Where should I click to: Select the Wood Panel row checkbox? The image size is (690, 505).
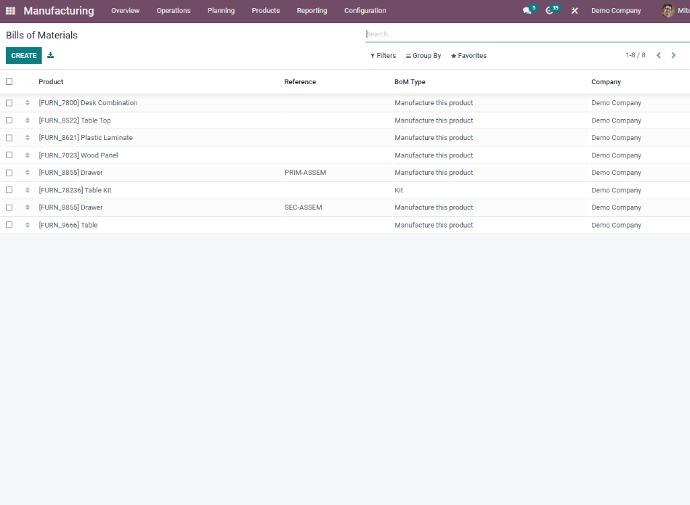click(9, 155)
